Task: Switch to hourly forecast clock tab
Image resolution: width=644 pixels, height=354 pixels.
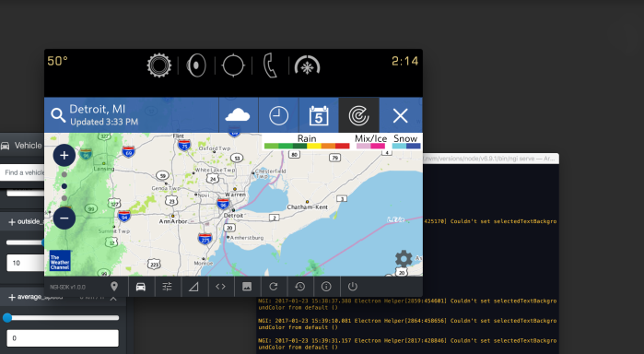Action: pyautogui.click(x=278, y=115)
